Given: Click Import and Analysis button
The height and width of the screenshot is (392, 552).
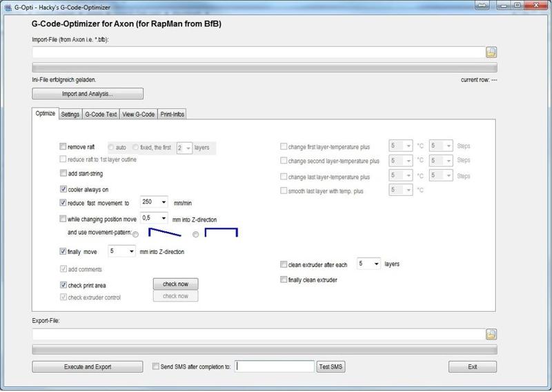Looking at the screenshot, I should tap(88, 94).
